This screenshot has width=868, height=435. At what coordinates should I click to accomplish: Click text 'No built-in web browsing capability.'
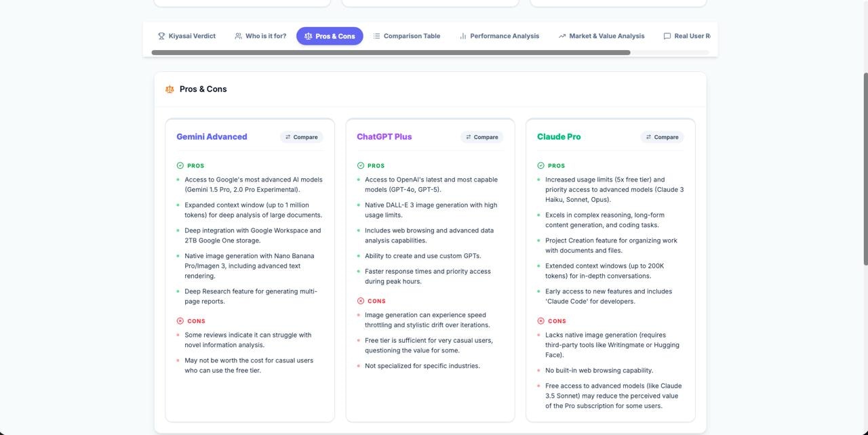599,371
